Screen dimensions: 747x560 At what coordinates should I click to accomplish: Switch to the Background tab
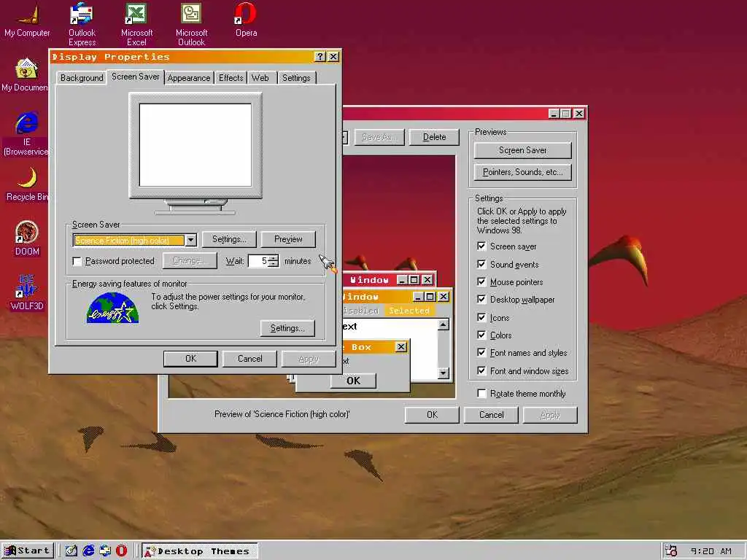point(82,77)
